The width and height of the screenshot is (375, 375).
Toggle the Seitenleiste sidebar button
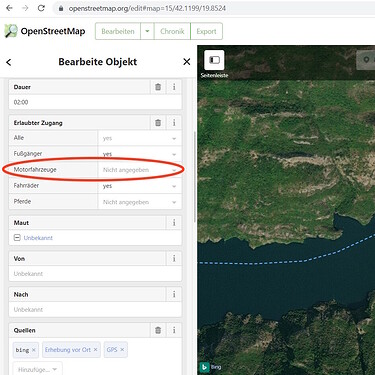(x=214, y=60)
